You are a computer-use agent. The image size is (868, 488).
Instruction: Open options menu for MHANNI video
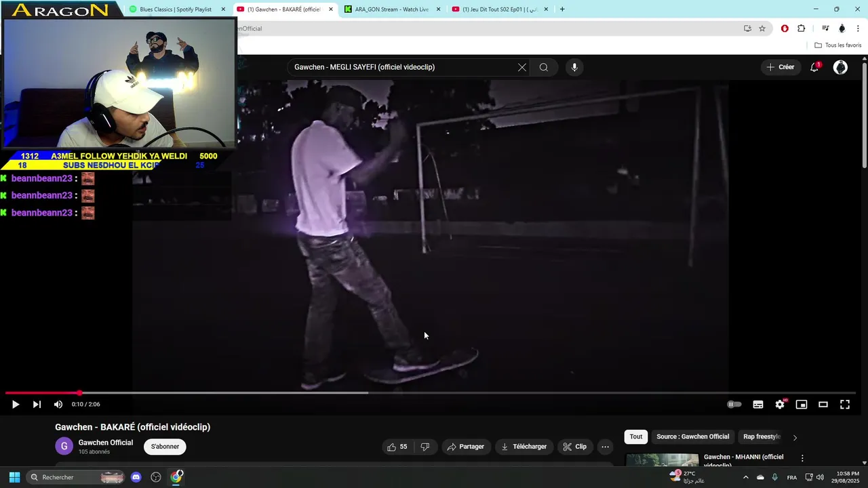pos(802,459)
